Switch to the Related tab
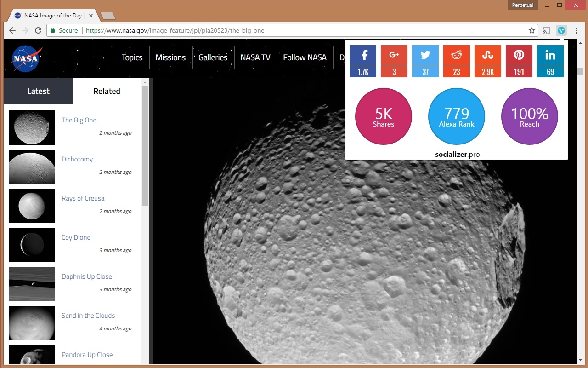 point(107,91)
